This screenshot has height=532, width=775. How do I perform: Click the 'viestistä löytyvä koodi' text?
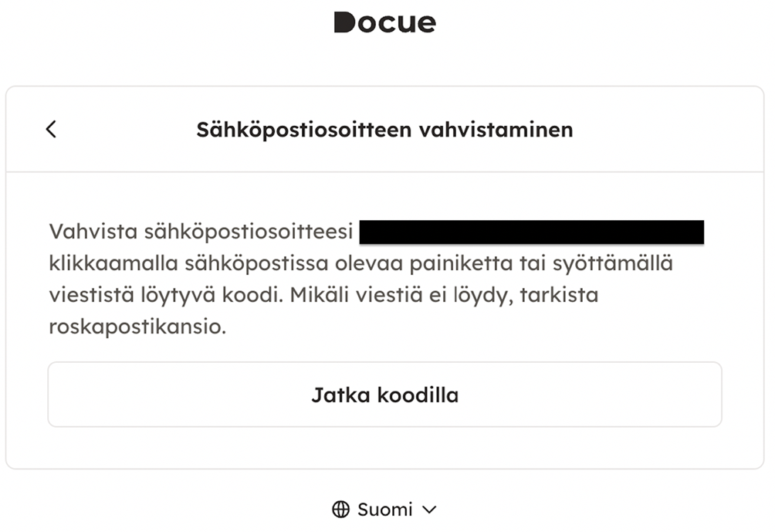click(x=166, y=295)
